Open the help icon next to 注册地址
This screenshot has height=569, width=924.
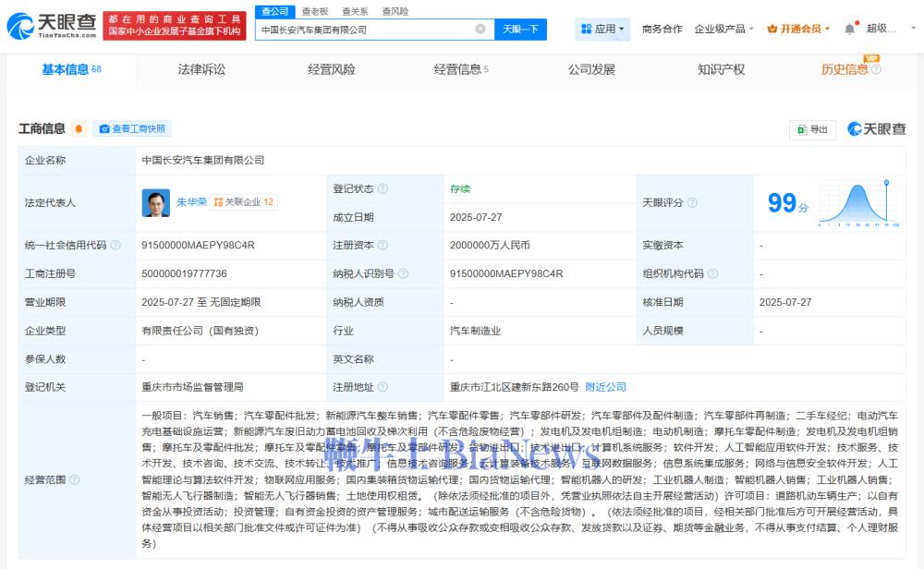click(x=383, y=387)
